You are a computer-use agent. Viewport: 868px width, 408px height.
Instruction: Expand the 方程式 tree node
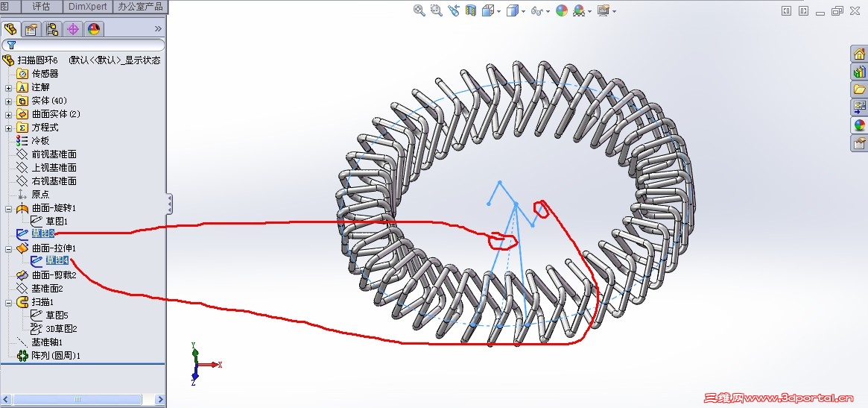(x=8, y=128)
